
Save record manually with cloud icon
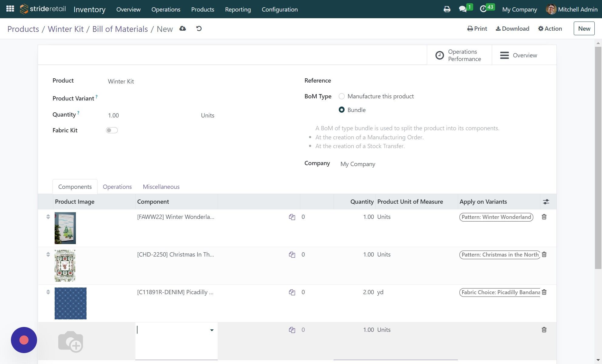coord(182,29)
